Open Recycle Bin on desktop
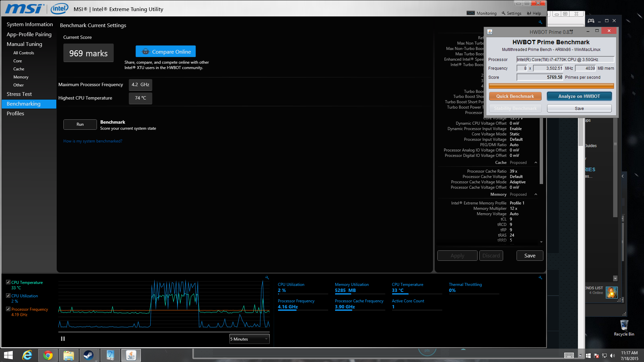Image resolution: width=644 pixels, height=362 pixels. (624, 327)
